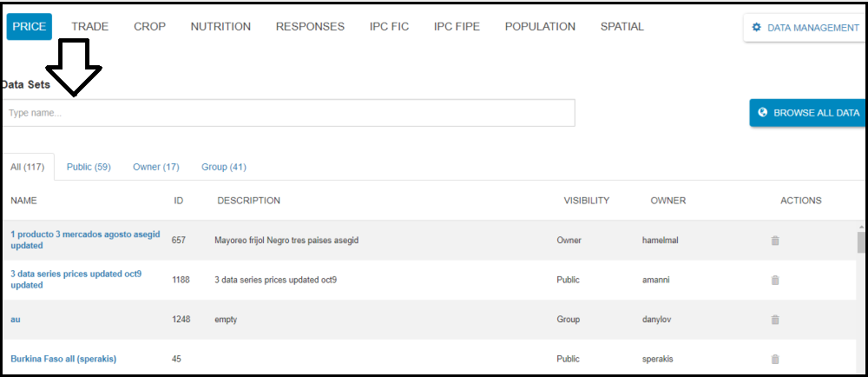Click the Data Sets name search field

288,113
